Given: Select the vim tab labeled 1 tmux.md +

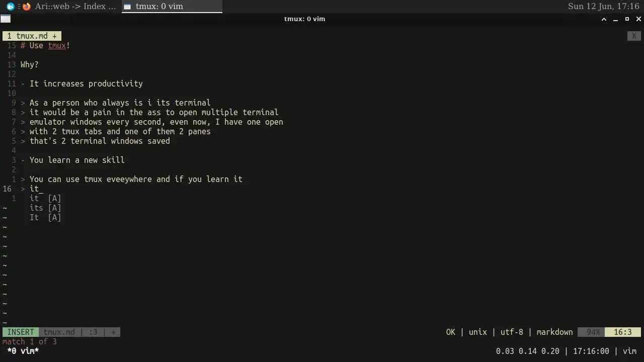Looking at the screenshot, I should pos(32,36).
